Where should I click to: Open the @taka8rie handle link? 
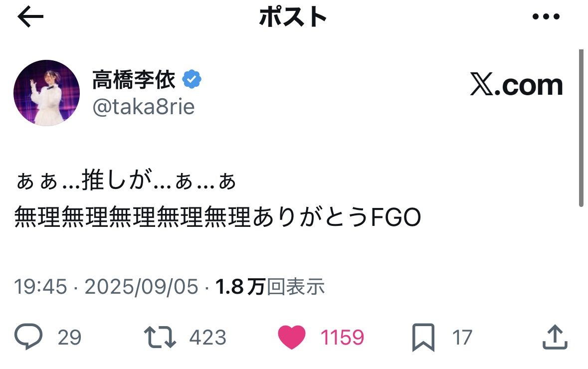(144, 106)
